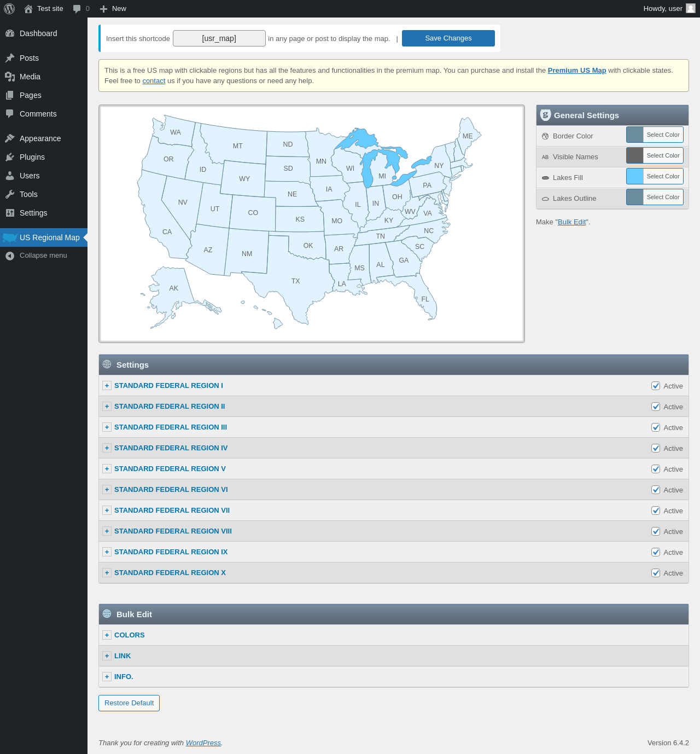Toggle Active checkbox for Federal Region IV
The height and width of the screenshot is (754, 700).
[x=656, y=448]
